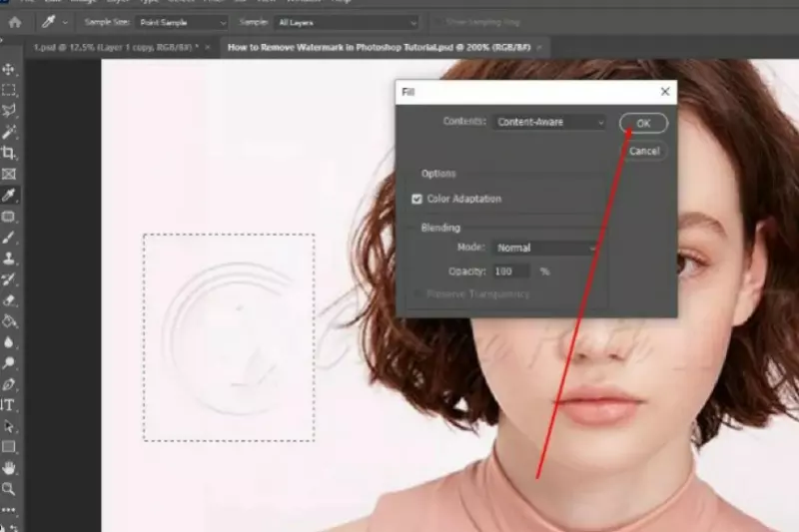This screenshot has height=532, width=799.
Task: Click Cancel in the Fill dialog
Action: pos(644,151)
